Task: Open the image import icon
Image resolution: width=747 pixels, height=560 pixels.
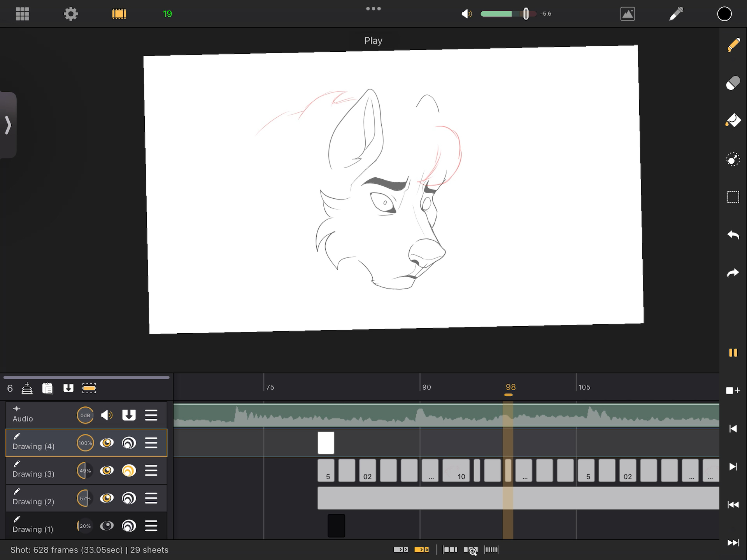Action: (628, 14)
